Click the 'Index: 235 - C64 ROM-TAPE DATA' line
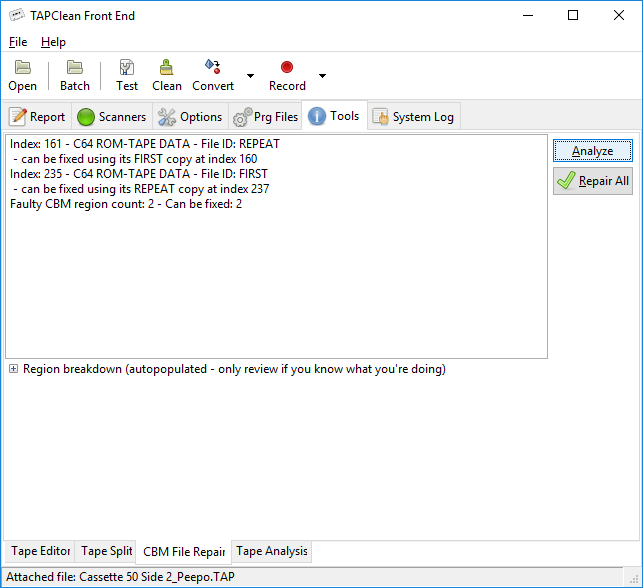Screen dimensions: 643x588 [x=139, y=174]
